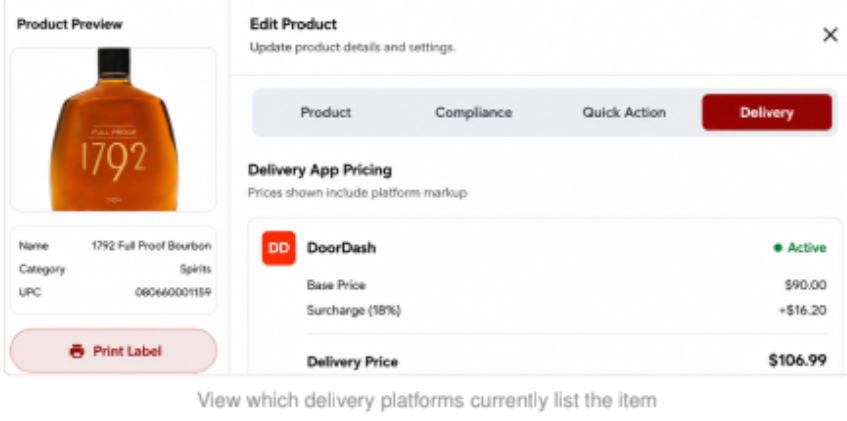
Task: Click the product name 1792 Full Proof Bourbon
Action: [151, 246]
